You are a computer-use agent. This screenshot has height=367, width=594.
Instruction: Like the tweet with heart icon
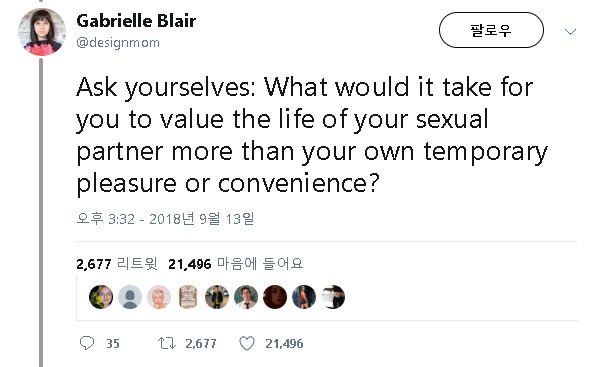tap(247, 344)
